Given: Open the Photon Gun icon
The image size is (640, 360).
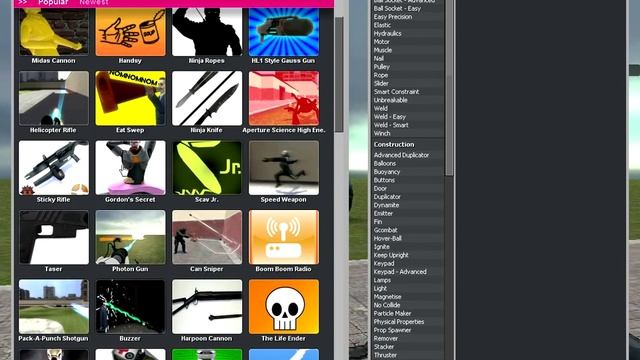Looking at the screenshot, I should (130, 237).
